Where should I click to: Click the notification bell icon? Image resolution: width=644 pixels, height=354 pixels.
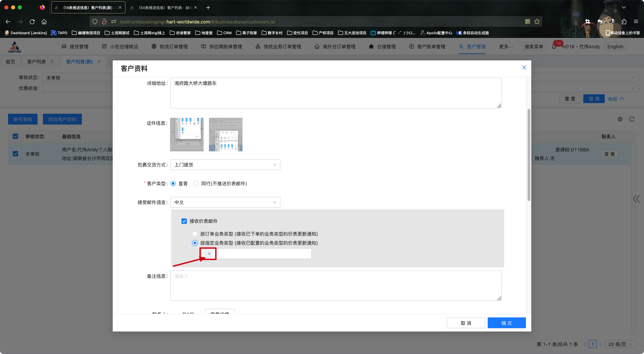(554, 47)
